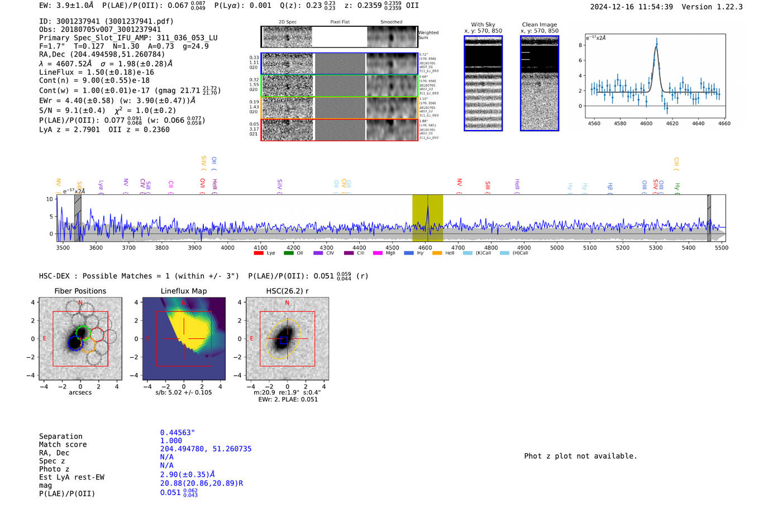Viewport: 782px width, 532px height.
Task: Open the emission line Gaussian fit plot
Action: 655,76
